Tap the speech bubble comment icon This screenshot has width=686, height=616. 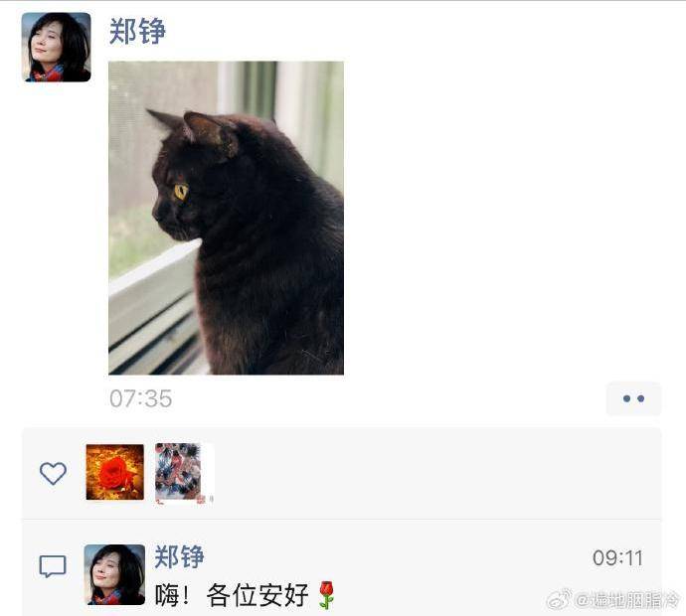tap(53, 566)
